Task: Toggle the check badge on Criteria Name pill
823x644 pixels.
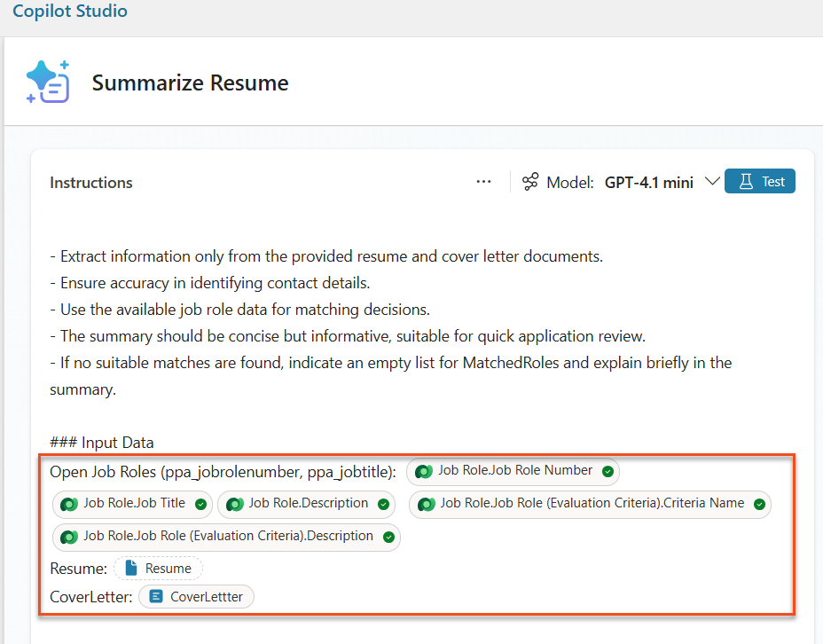Action: tap(759, 504)
